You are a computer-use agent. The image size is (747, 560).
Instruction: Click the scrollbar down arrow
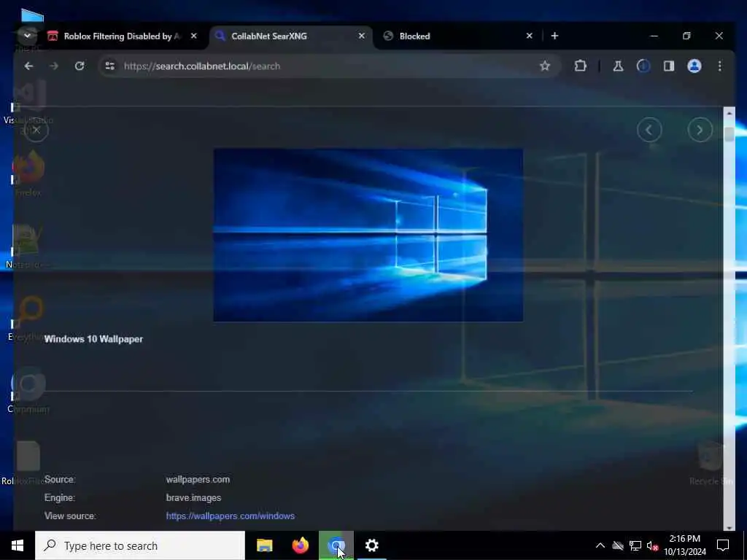click(729, 528)
